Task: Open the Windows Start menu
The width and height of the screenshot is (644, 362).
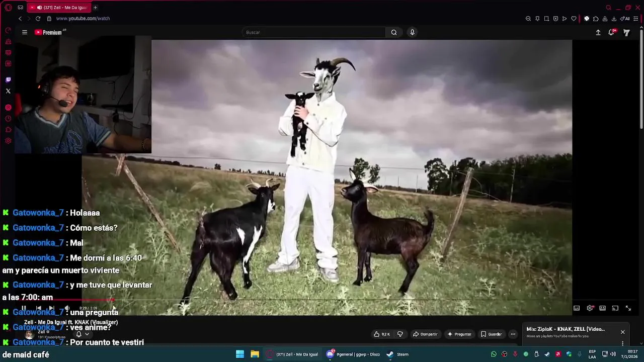Action: click(240, 354)
